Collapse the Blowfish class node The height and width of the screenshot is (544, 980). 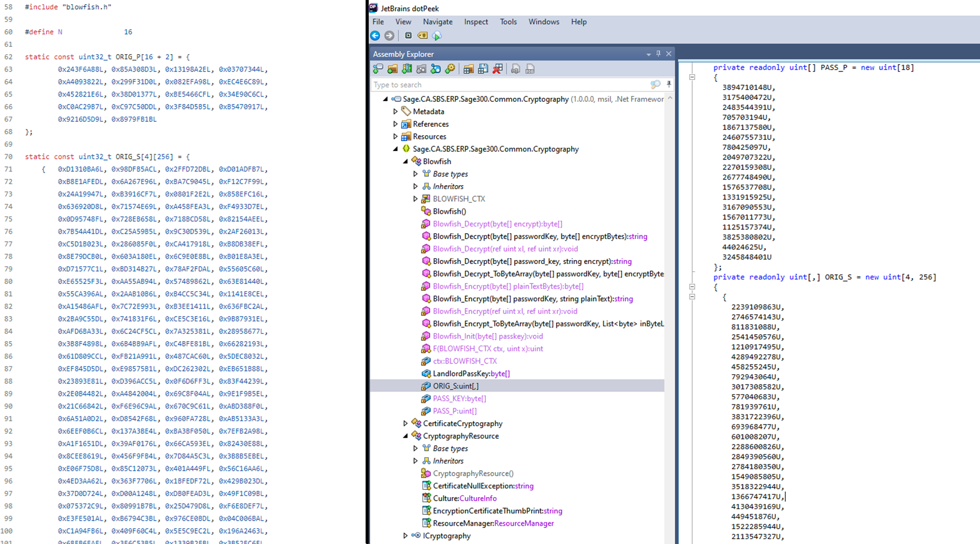(405, 162)
